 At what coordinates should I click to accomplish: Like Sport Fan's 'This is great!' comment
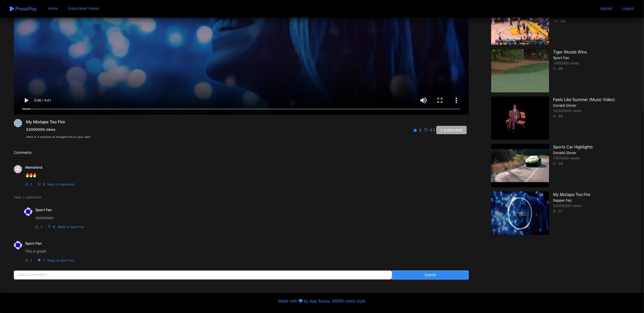click(26, 260)
